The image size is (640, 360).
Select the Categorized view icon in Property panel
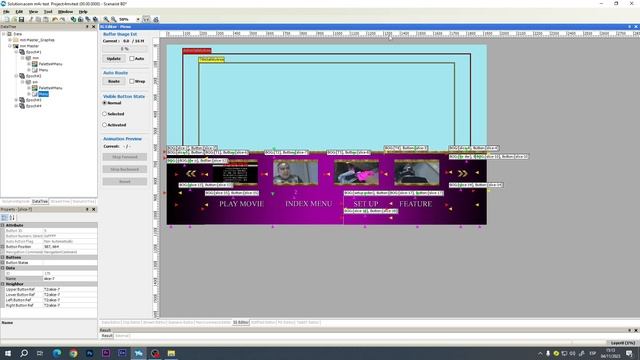(x=5, y=218)
